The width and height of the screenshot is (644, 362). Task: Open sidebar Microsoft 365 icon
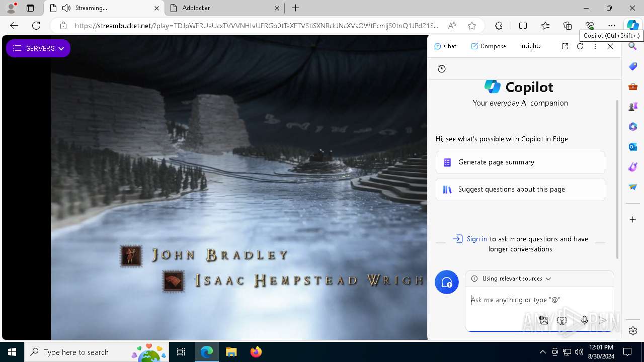tap(633, 127)
